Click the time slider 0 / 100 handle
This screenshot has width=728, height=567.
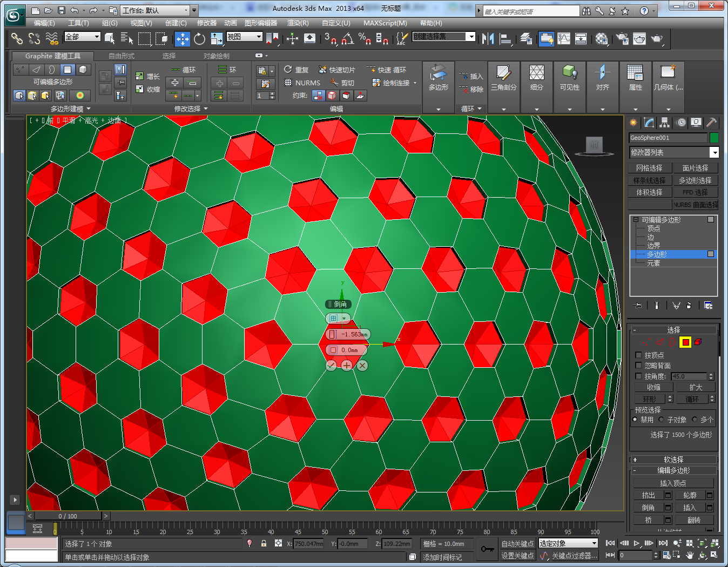coord(68,516)
